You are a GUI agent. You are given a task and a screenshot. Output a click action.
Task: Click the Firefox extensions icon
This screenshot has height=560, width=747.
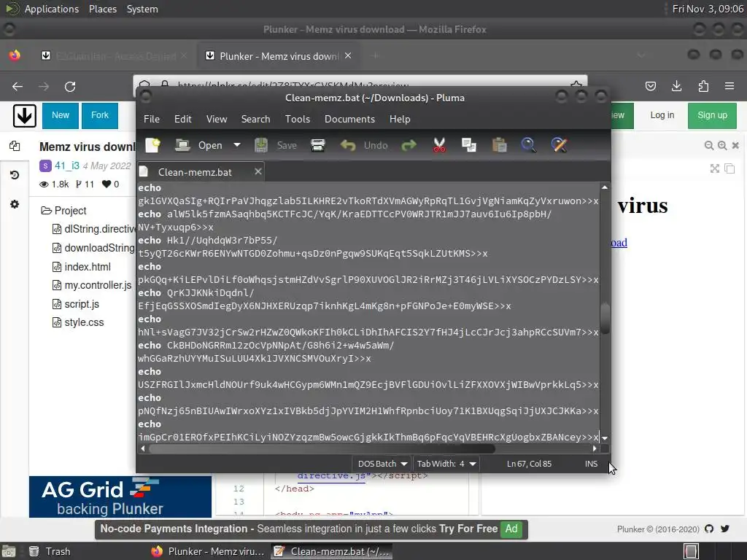(x=703, y=86)
